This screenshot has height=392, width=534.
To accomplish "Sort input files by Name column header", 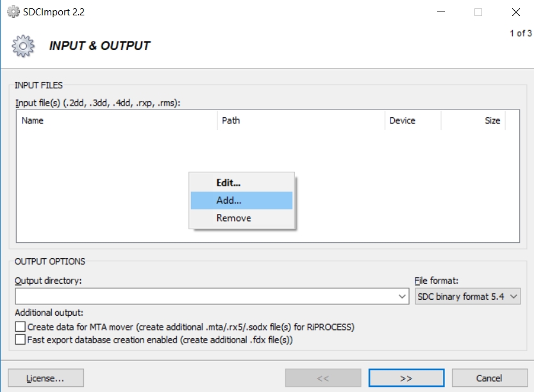I will (117, 120).
